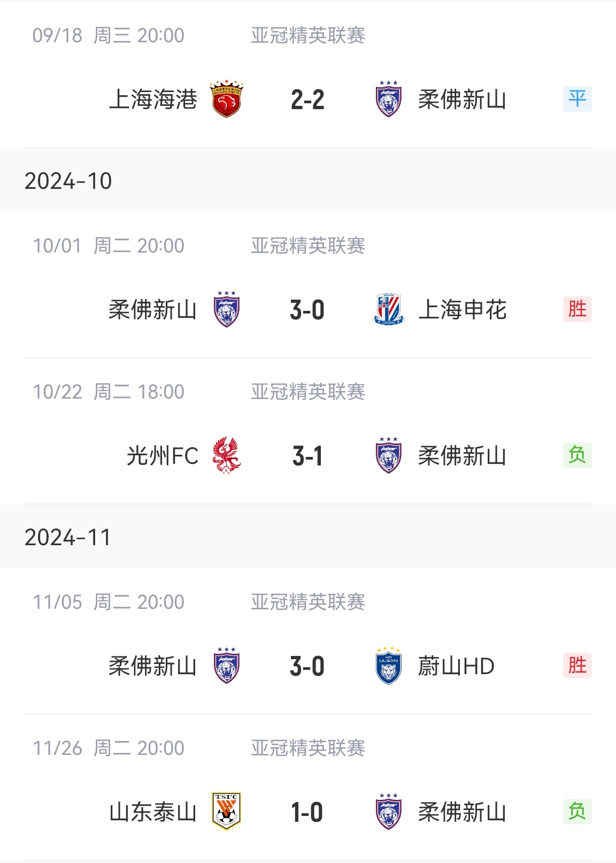Tap 亚冠精英联赛 label above the 10/01 match
The width and height of the screenshot is (616, 863).
[x=308, y=246]
